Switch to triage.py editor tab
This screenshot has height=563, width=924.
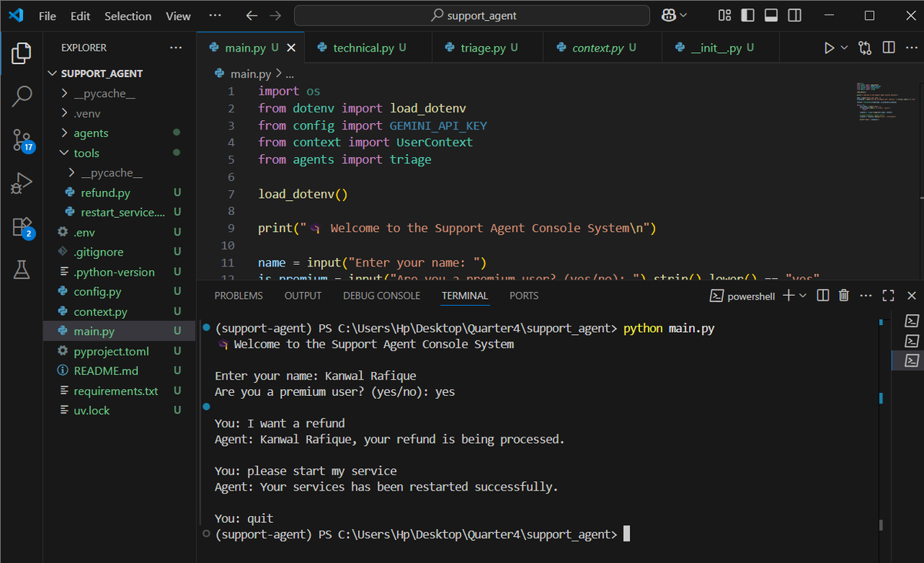click(489, 48)
